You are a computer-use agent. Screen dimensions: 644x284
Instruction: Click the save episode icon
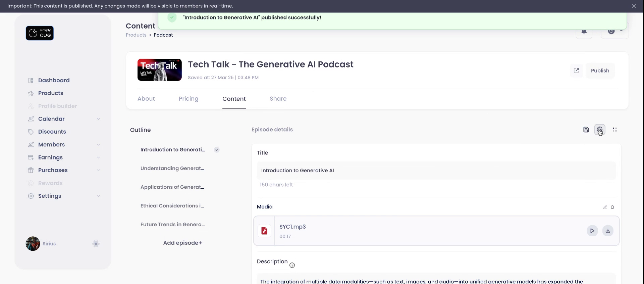586,130
